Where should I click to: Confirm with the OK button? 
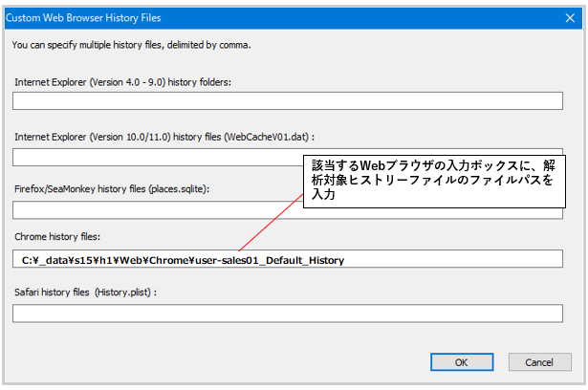click(462, 362)
